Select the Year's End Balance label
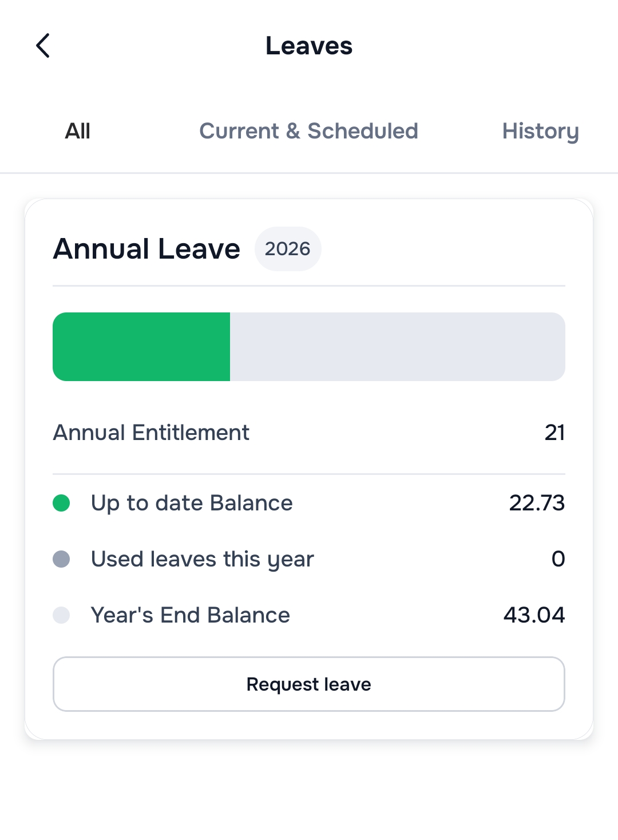 pyautogui.click(x=191, y=615)
